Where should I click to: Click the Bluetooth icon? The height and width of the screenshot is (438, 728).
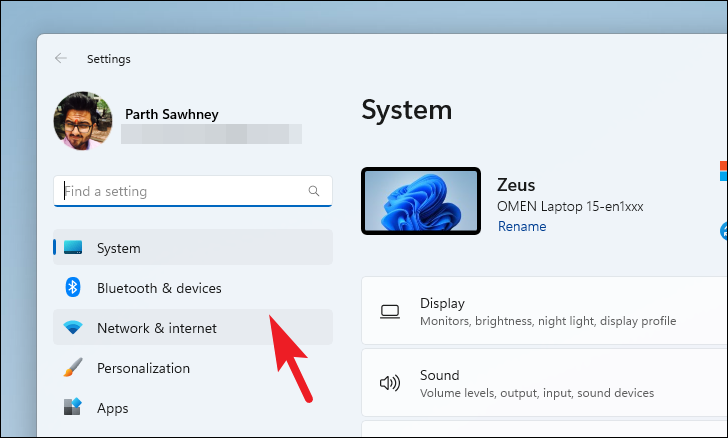pos(73,288)
